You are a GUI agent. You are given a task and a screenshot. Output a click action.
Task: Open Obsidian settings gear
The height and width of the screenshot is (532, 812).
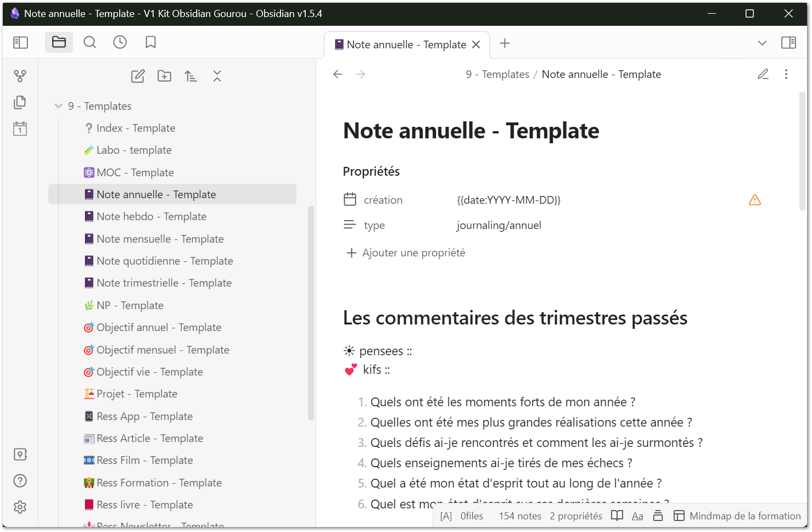click(20, 507)
